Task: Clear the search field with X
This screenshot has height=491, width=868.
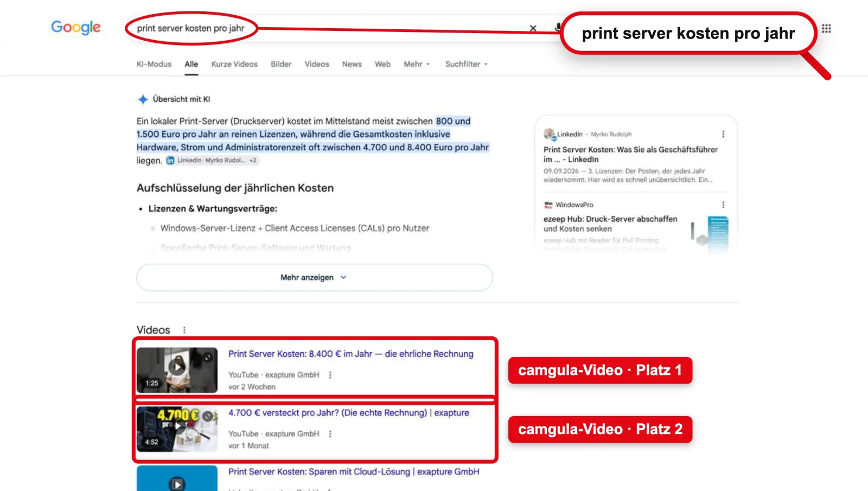Action: click(x=533, y=28)
